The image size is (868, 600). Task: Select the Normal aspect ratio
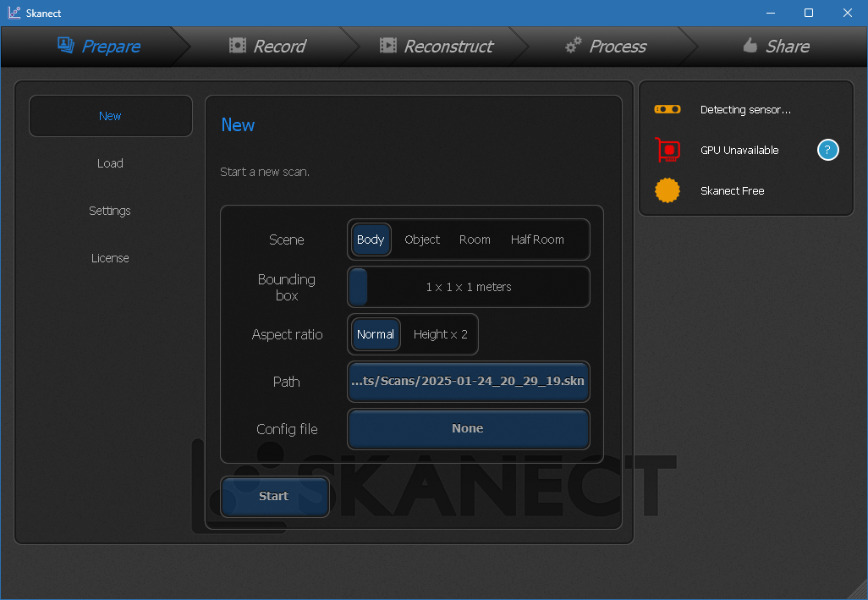coord(375,334)
